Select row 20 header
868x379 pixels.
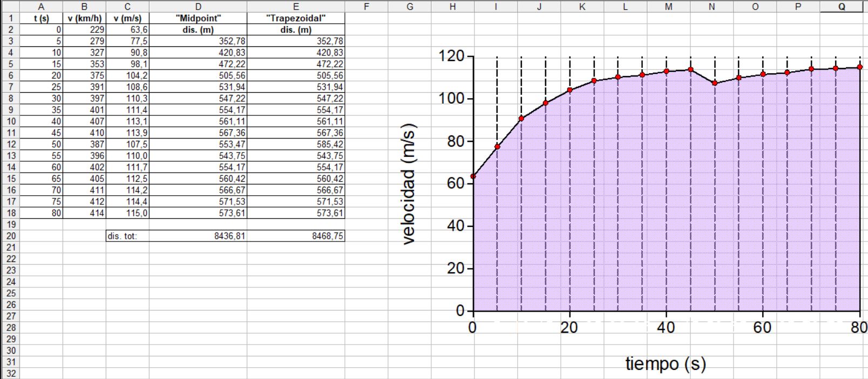[10, 236]
